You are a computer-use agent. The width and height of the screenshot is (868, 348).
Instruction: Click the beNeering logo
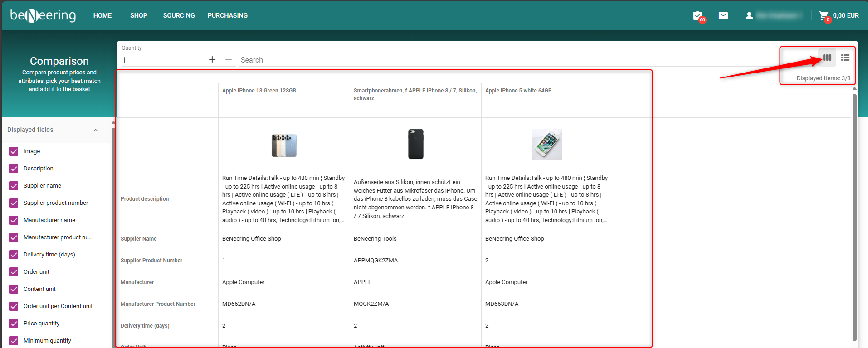click(x=43, y=15)
